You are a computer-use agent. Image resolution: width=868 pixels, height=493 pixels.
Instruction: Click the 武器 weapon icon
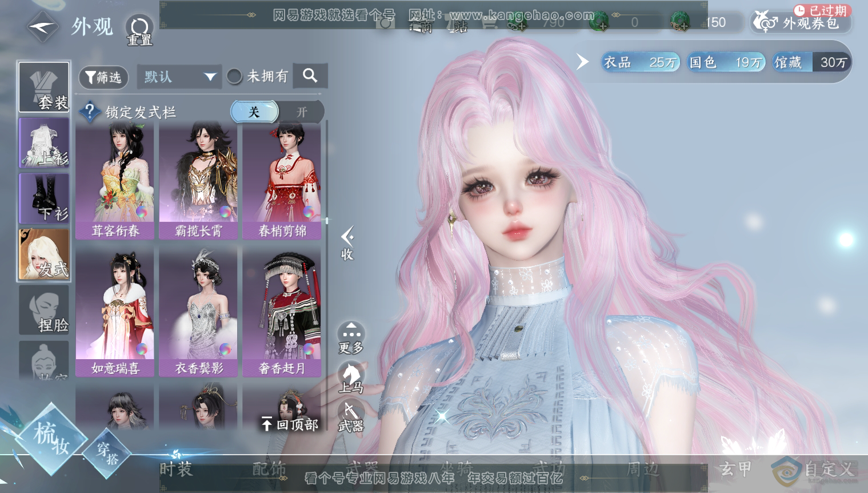point(351,416)
